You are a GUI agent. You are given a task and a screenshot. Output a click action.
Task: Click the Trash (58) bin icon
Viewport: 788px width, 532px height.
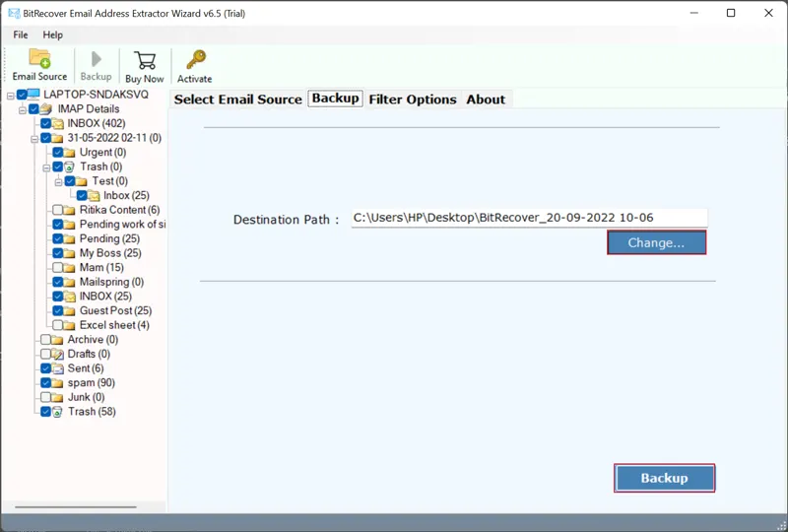[x=58, y=412]
